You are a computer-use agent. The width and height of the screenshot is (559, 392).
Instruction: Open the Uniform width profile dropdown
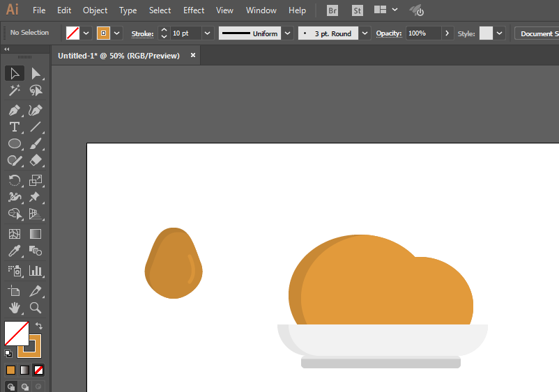pos(286,33)
